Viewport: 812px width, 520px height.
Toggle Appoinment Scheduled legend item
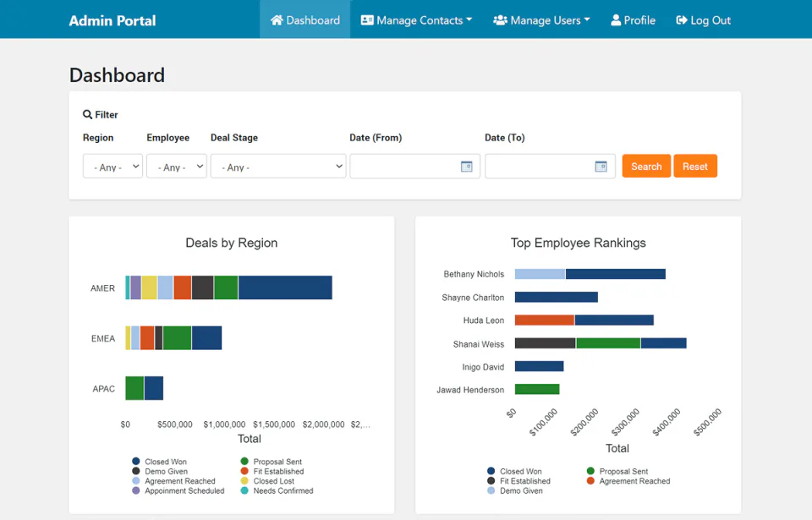click(178, 491)
